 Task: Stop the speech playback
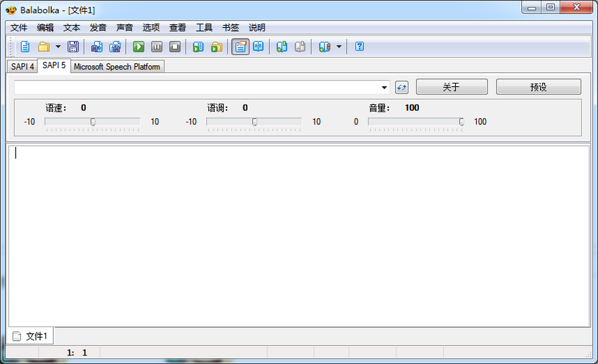tap(175, 47)
